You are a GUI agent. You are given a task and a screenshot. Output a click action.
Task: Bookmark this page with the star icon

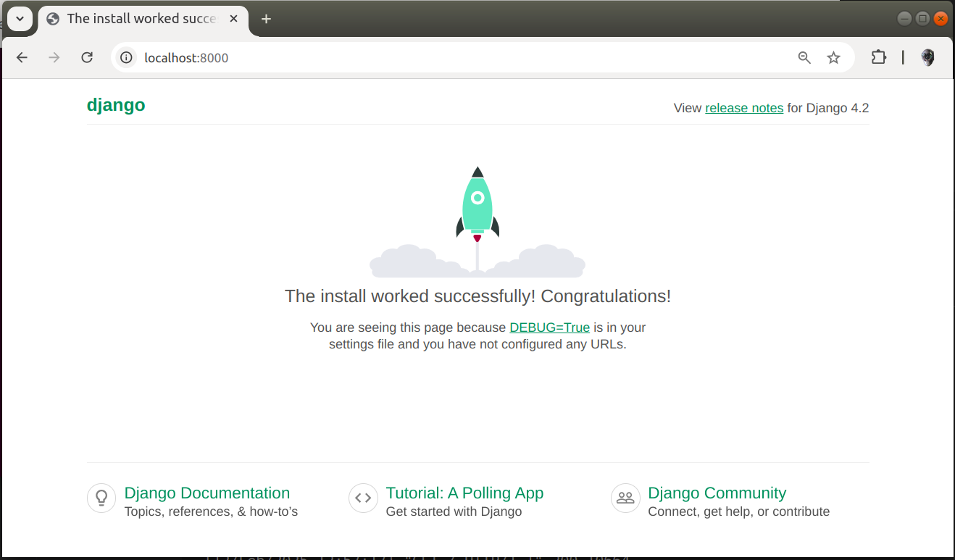coord(834,58)
